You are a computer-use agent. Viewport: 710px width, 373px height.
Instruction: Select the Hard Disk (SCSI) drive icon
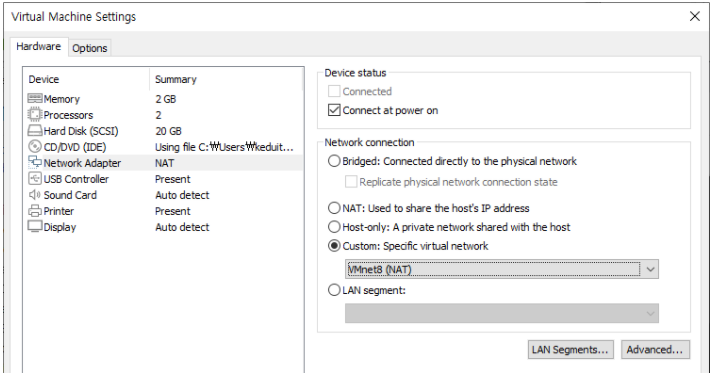click(x=35, y=131)
